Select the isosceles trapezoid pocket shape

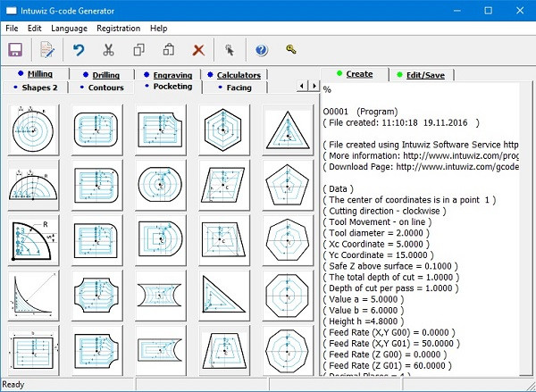224,351
